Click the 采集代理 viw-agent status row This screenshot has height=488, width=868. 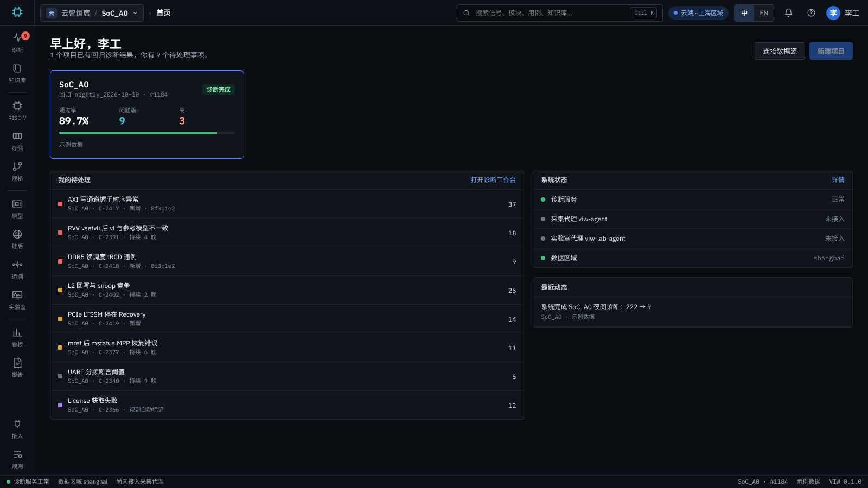pyautogui.click(x=693, y=219)
